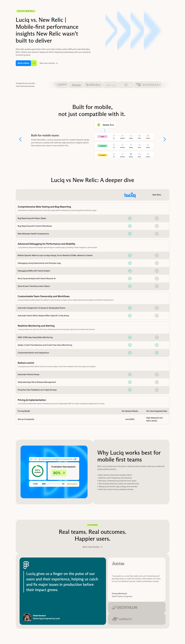Click the left carousel arrow beside the pipeline
This screenshot has height=644, width=185.
coord(21,139)
